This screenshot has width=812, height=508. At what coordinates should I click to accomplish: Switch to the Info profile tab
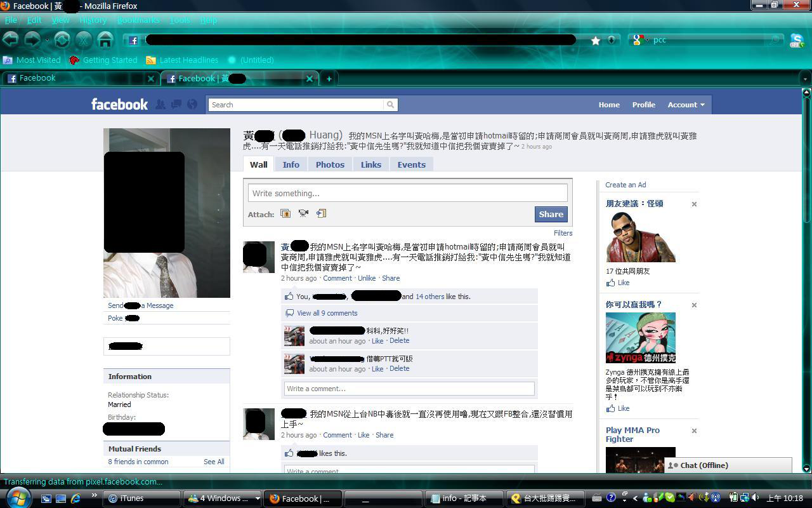coord(291,164)
